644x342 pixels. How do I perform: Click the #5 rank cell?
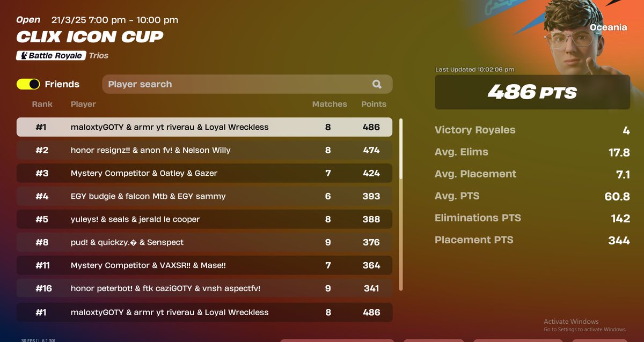(x=42, y=219)
